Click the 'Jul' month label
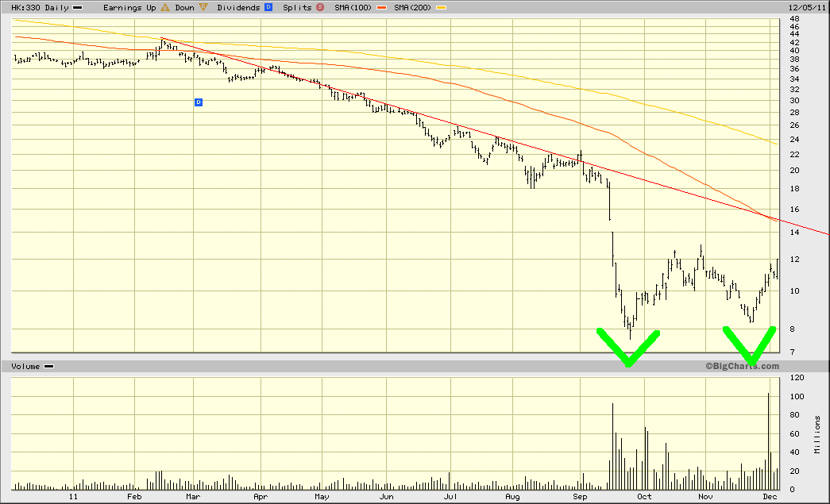The width and height of the screenshot is (830, 504). (450, 497)
